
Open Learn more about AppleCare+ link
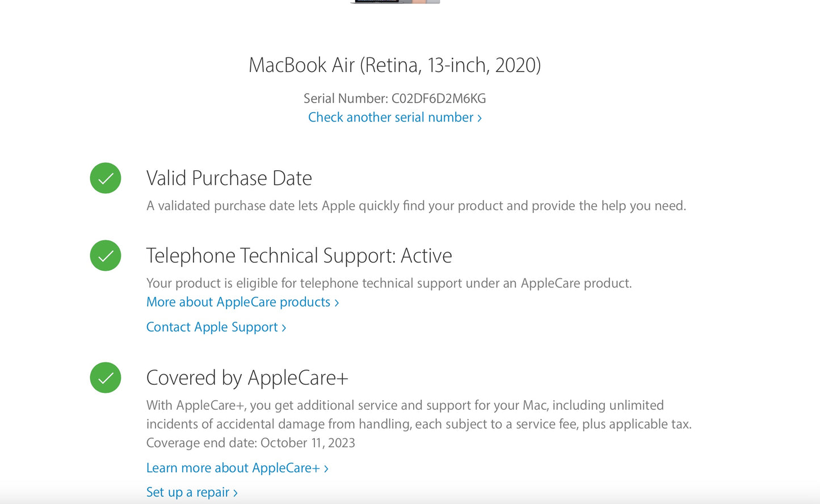point(233,468)
